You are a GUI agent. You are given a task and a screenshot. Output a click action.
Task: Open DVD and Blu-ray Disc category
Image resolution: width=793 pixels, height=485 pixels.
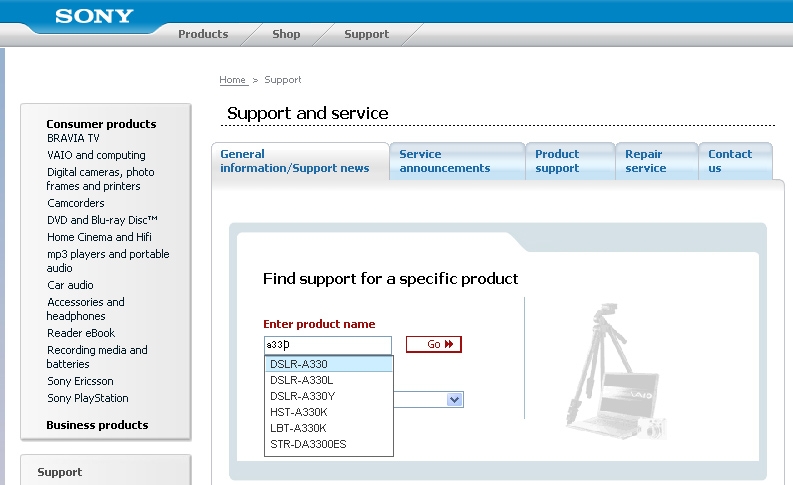click(102, 220)
